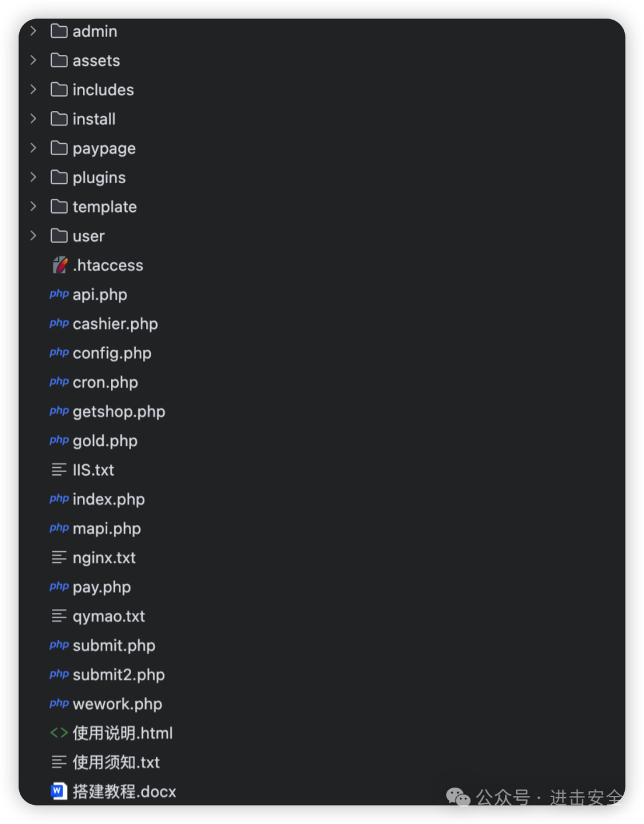Open the 使用须知.txt file

click(116, 763)
